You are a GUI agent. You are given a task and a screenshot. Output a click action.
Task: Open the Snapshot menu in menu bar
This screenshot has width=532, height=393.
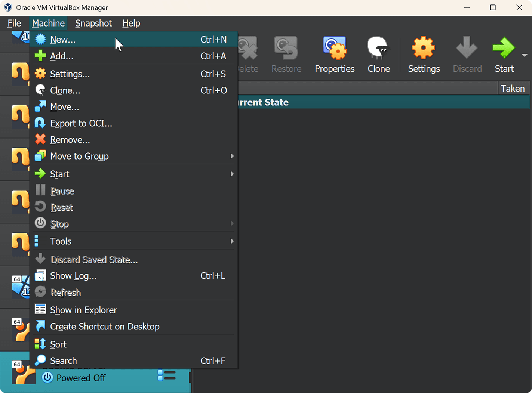(x=93, y=23)
